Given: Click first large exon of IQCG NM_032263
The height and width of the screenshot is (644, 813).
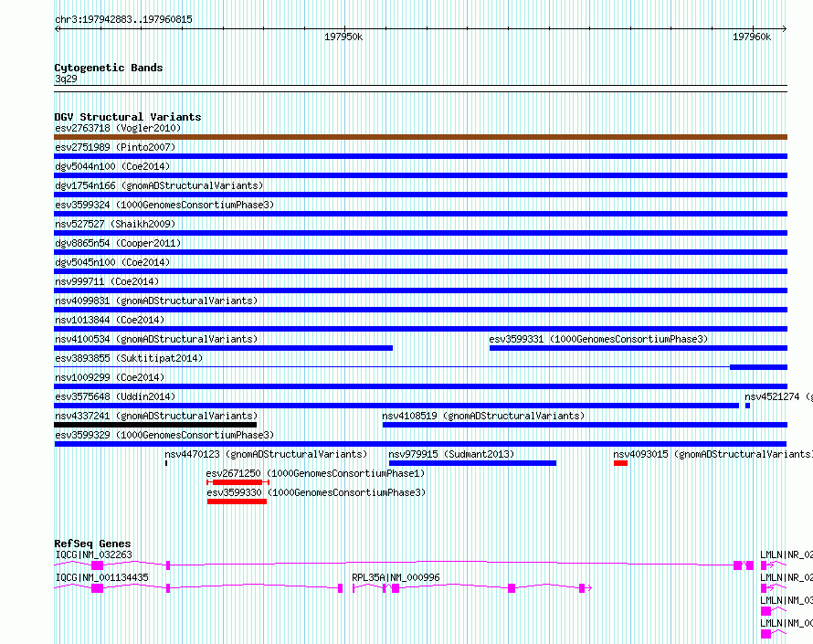Looking at the screenshot, I should coord(97,565).
